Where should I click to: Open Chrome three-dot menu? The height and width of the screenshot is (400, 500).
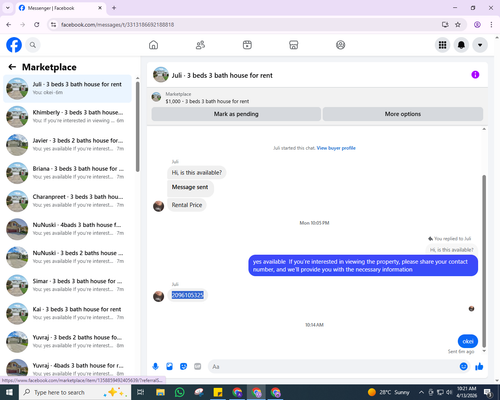tap(491, 25)
